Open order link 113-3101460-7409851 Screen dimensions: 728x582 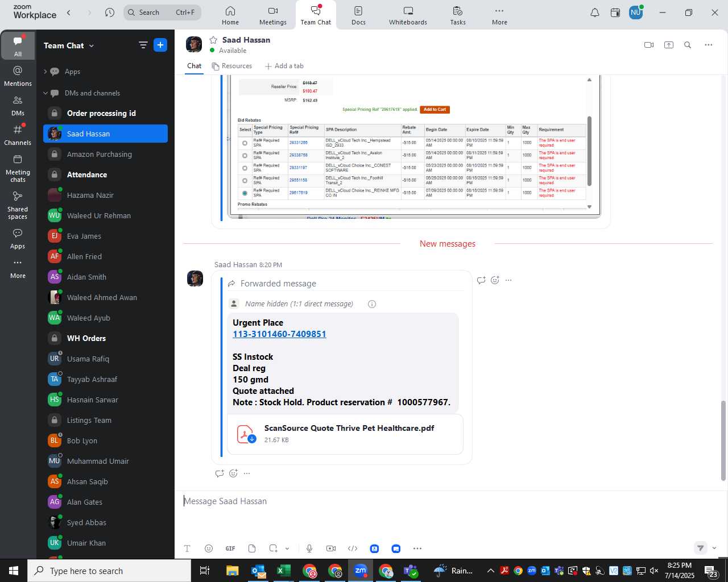point(279,334)
